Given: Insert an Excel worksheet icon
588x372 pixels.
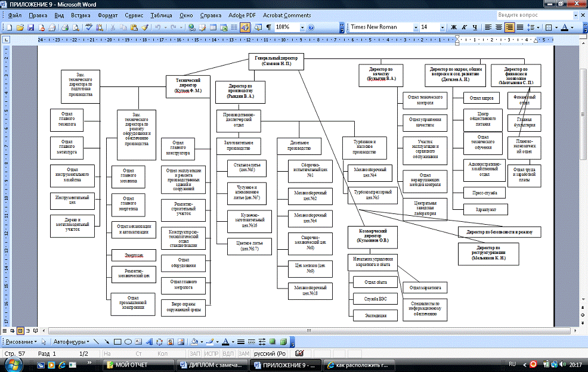Looking at the screenshot, I should point(224,27).
